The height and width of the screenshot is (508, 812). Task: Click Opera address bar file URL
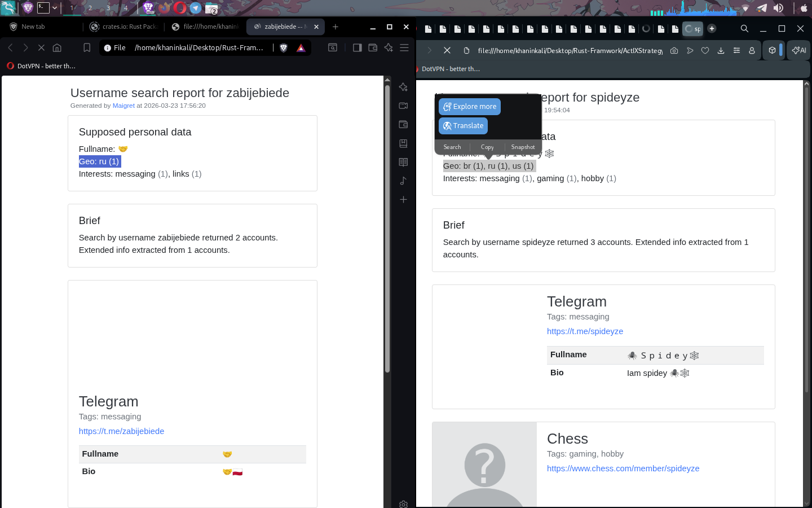tap(570, 50)
